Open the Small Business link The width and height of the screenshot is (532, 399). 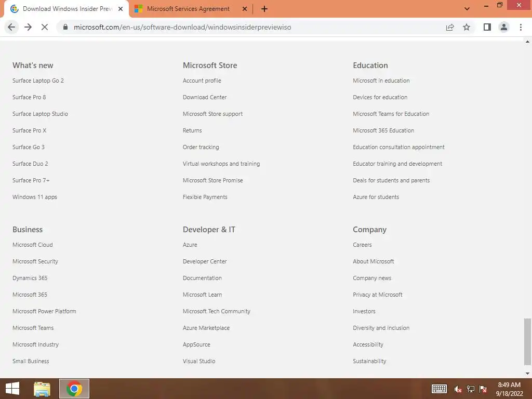(x=31, y=361)
